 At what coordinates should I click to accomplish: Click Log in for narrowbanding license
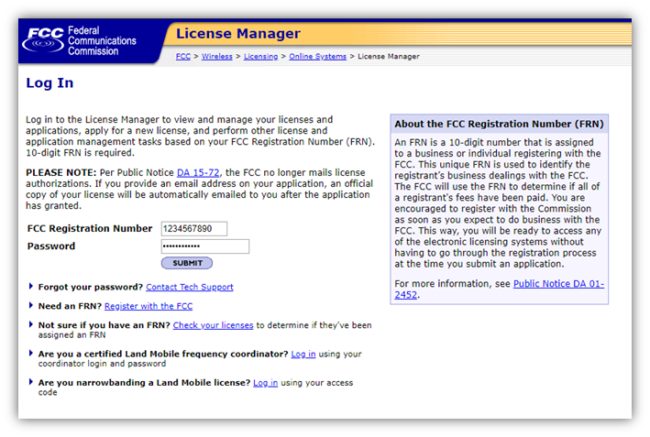coord(265,382)
